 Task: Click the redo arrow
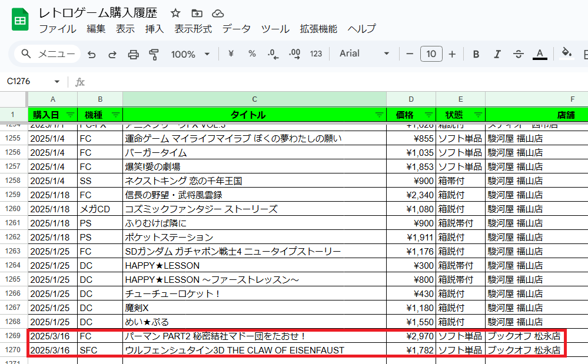pos(112,55)
